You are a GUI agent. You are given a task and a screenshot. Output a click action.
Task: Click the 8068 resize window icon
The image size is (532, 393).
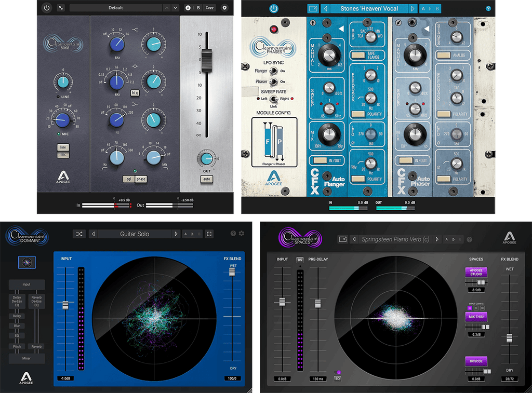click(x=61, y=7)
